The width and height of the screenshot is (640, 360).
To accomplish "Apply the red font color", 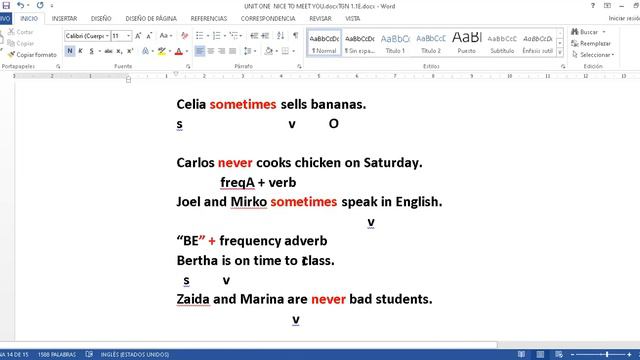I will pyautogui.click(x=179, y=51).
